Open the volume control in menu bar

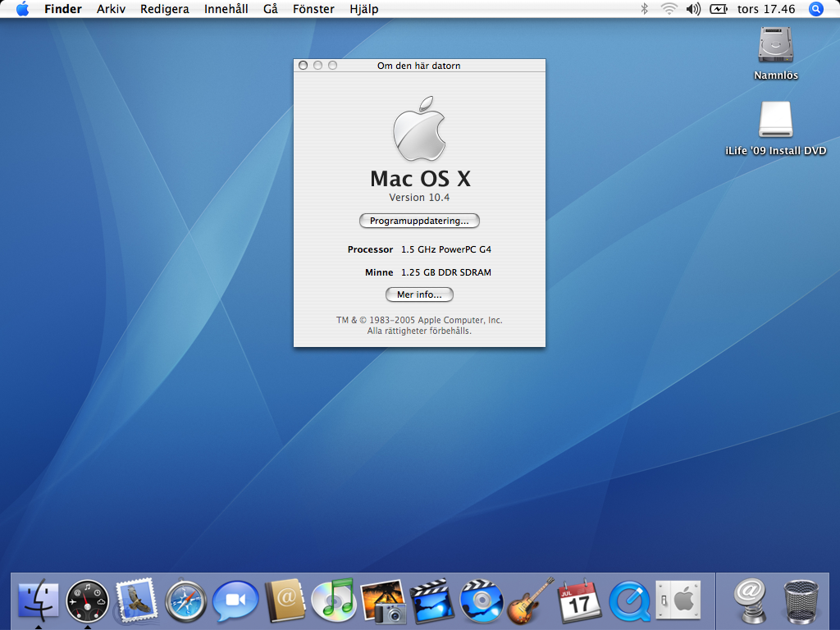click(693, 8)
